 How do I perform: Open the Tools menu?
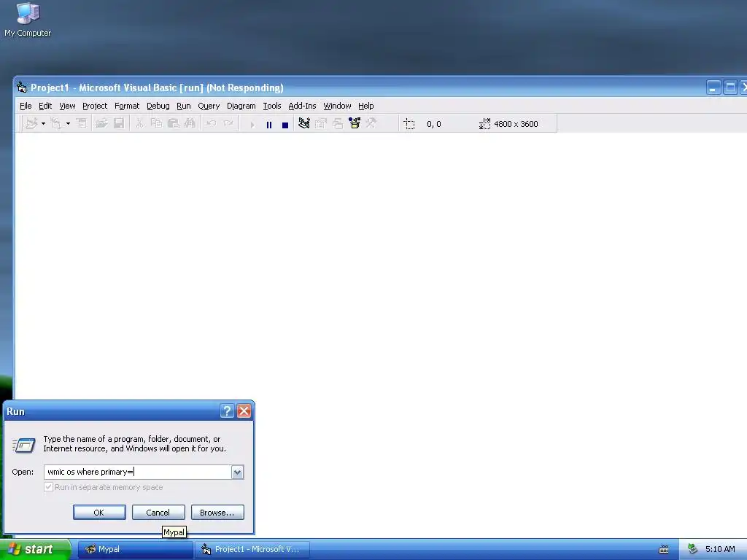[272, 106]
